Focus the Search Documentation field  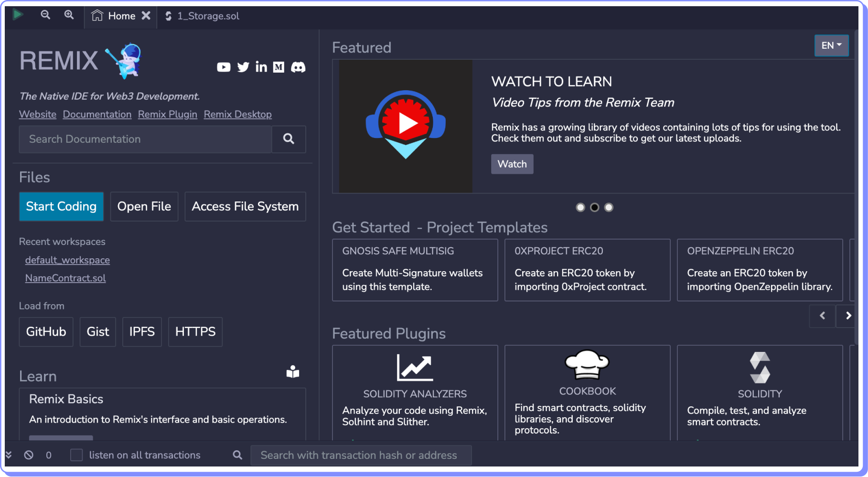(145, 139)
